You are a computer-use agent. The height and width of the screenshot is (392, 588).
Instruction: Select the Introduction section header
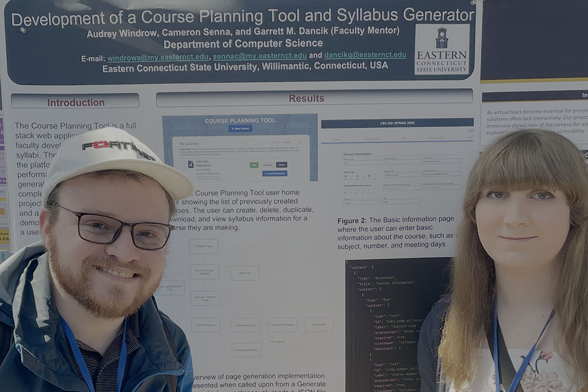pyautogui.click(x=75, y=102)
